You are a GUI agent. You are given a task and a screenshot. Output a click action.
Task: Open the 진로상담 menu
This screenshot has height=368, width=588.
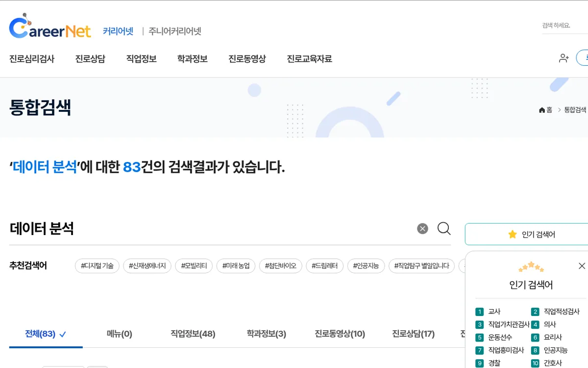90,59
